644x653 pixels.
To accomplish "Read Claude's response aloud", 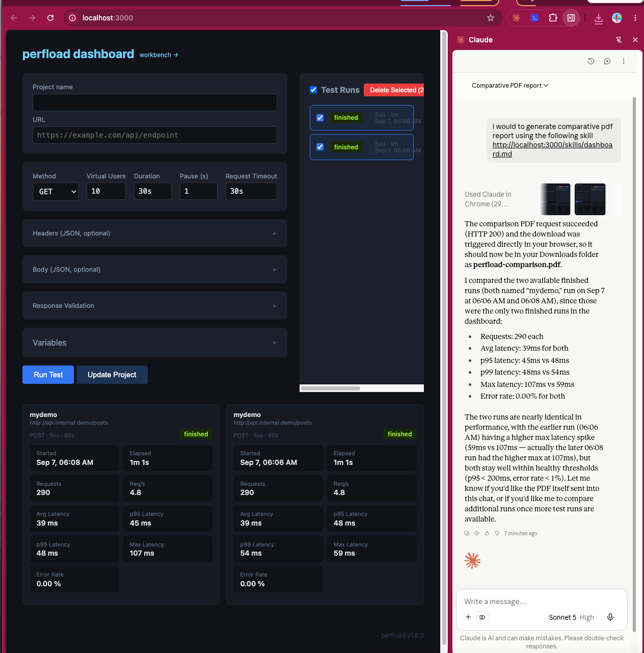I will click(x=477, y=533).
